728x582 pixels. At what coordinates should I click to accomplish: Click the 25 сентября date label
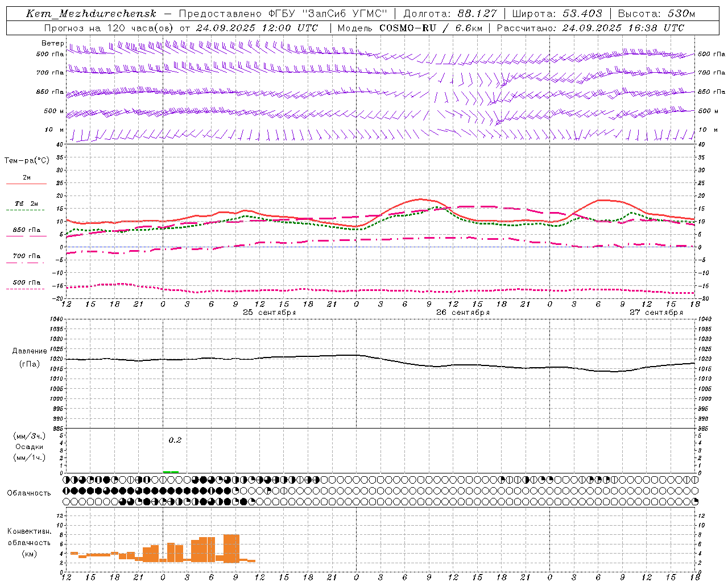(x=269, y=313)
